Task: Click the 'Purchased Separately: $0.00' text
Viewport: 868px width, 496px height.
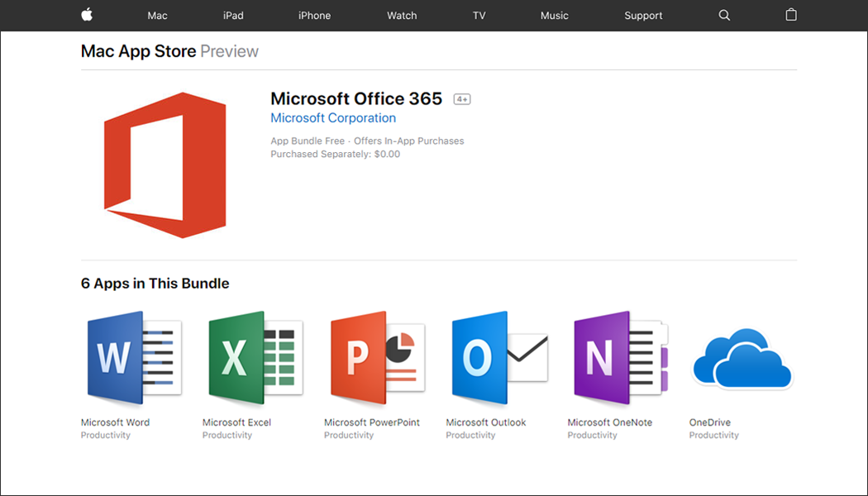Action: (x=335, y=155)
